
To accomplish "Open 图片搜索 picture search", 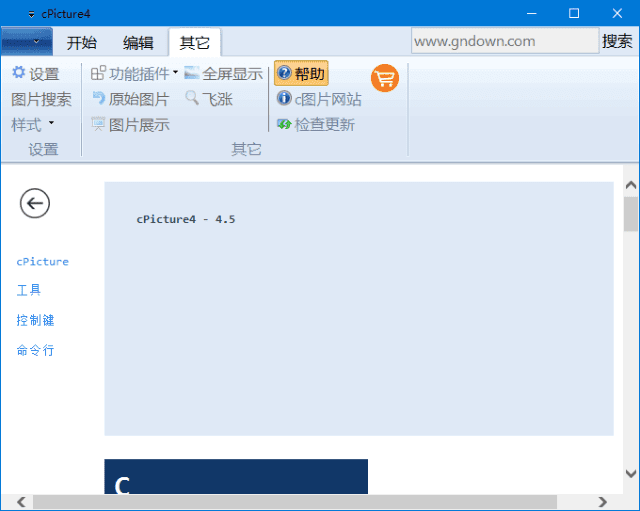I will click(41, 99).
